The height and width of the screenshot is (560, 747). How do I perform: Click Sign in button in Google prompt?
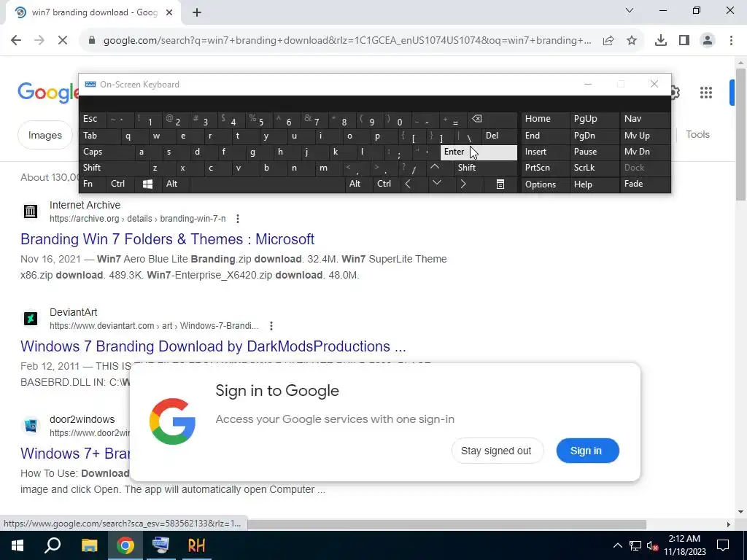coord(587,451)
